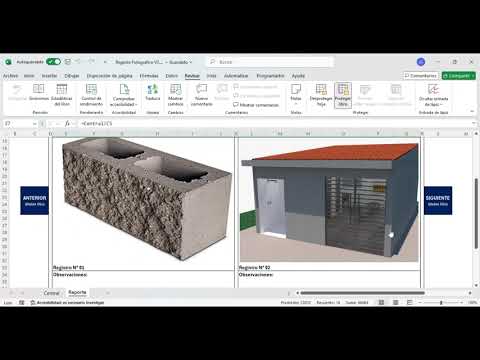
Task: Open Estadísticas del libro
Action: coord(62,95)
